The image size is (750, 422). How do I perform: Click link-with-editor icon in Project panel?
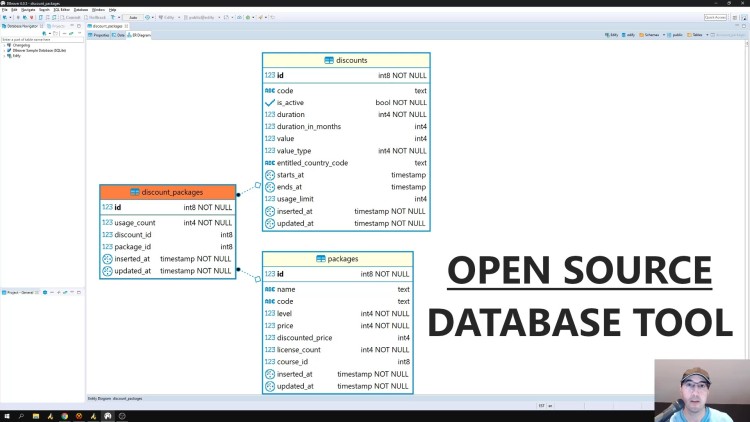pos(65,292)
